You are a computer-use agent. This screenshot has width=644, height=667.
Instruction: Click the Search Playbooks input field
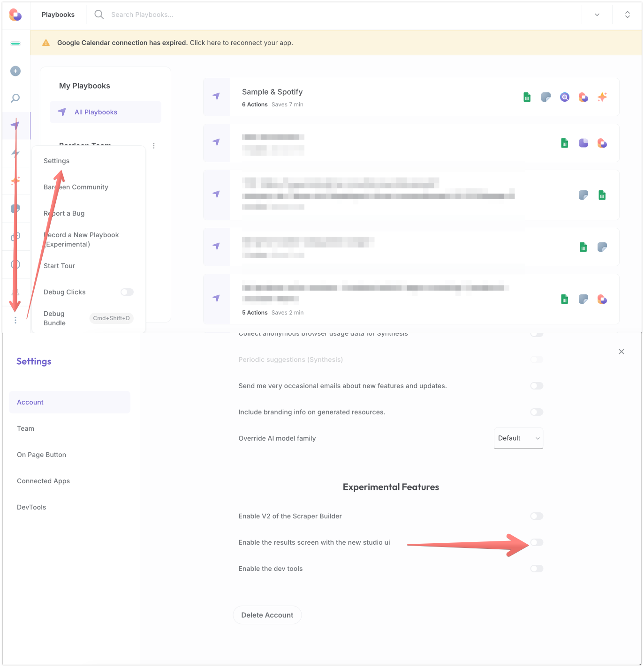[x=142, y=15]
